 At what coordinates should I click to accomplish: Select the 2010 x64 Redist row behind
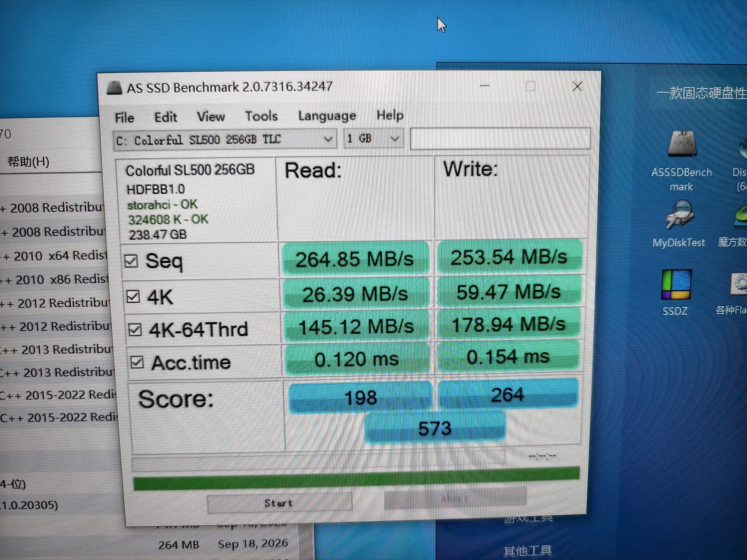click(x=54, y=256)
